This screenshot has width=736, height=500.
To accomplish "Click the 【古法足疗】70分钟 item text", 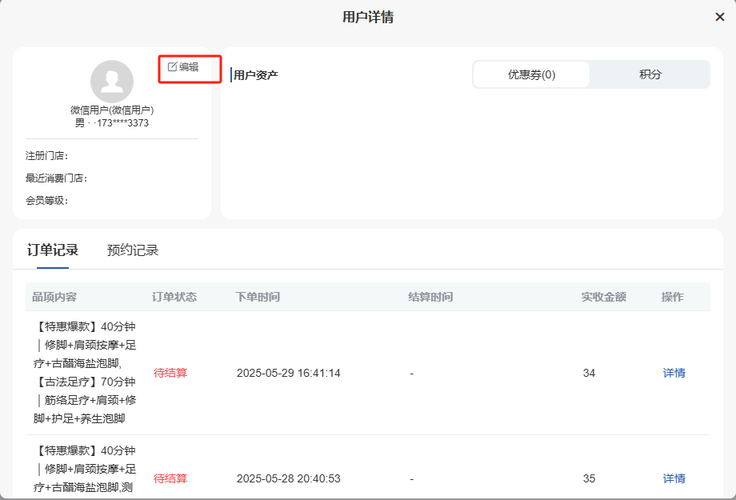I will click(x=85, y=382).
